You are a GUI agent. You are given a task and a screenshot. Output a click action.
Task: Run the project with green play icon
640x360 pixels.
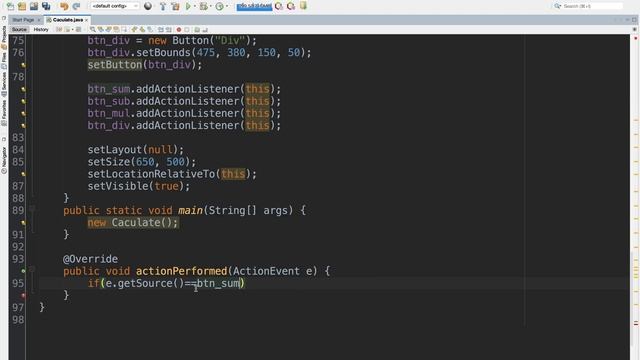click(188, 6)
